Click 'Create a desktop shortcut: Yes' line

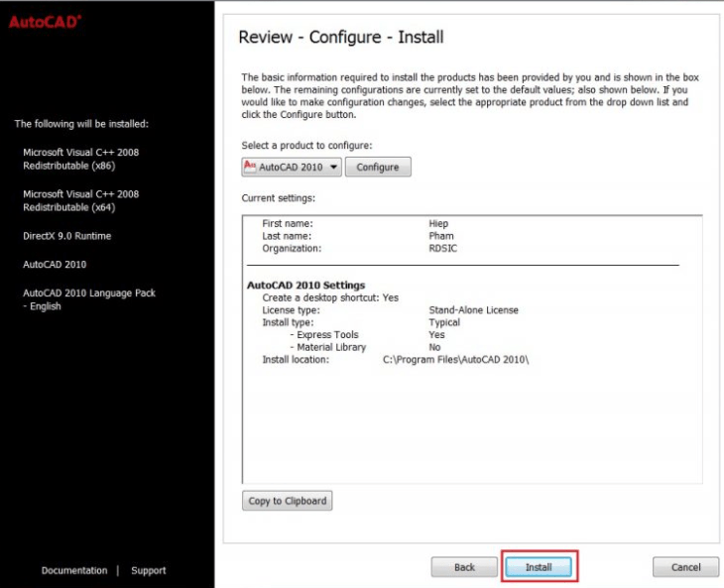330,297
